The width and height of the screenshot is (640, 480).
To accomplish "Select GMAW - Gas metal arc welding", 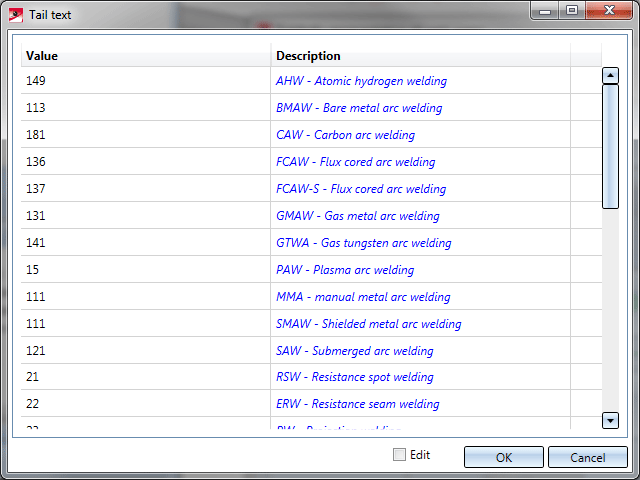I will tap(358, 216).
